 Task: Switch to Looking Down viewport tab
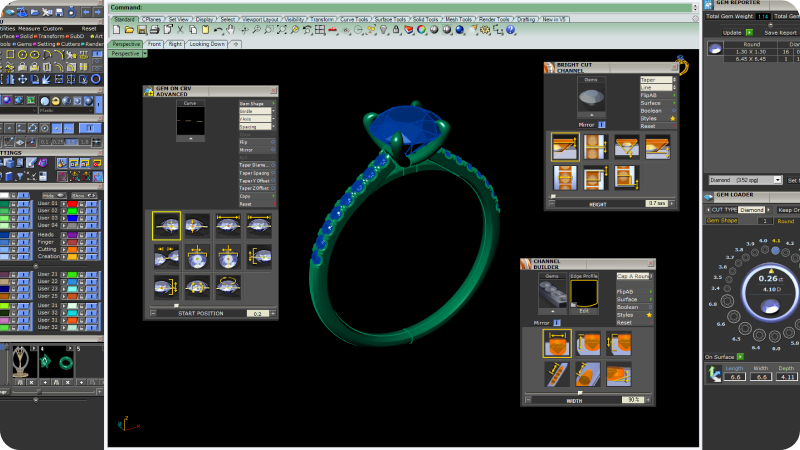click(207, 44)
